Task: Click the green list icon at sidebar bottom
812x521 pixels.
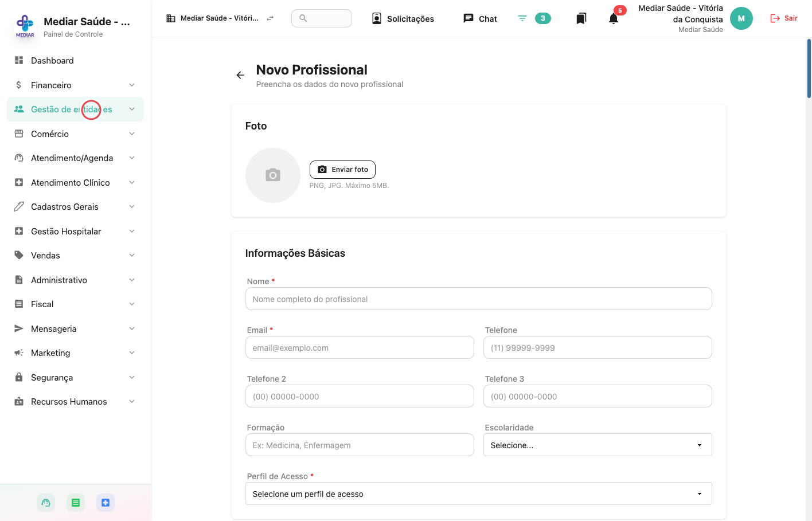Action: [x=76, y=503]
